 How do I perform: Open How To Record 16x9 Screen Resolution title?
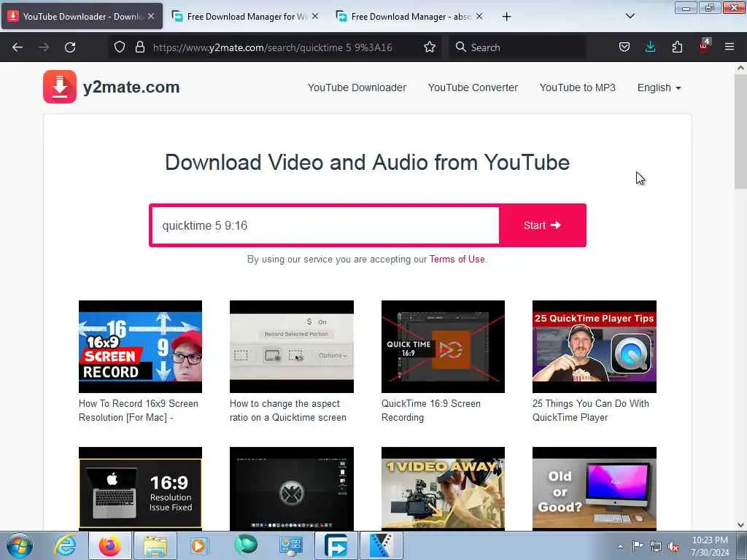click(x=138, y=411)
